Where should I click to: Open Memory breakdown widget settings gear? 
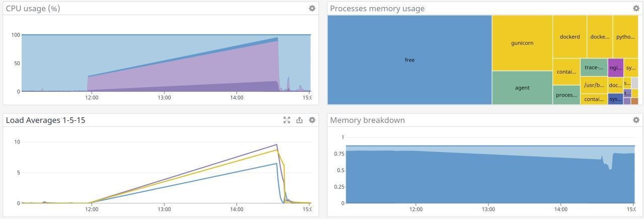636,120
